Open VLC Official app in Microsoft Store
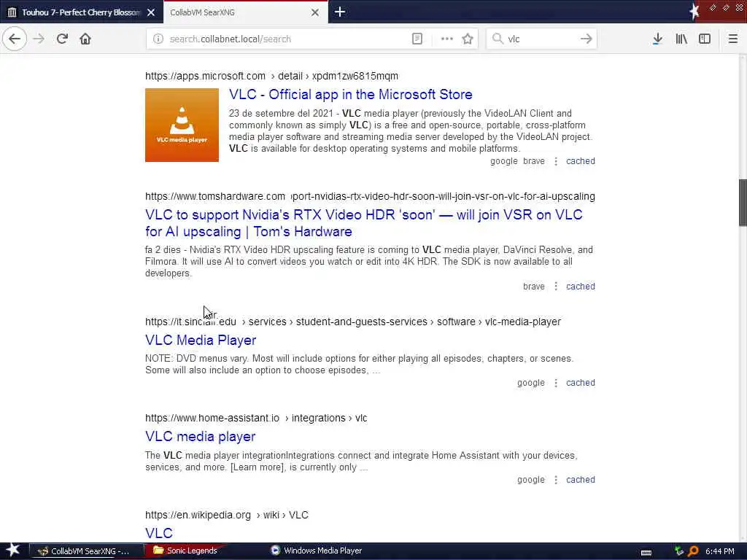 point(351,94)
